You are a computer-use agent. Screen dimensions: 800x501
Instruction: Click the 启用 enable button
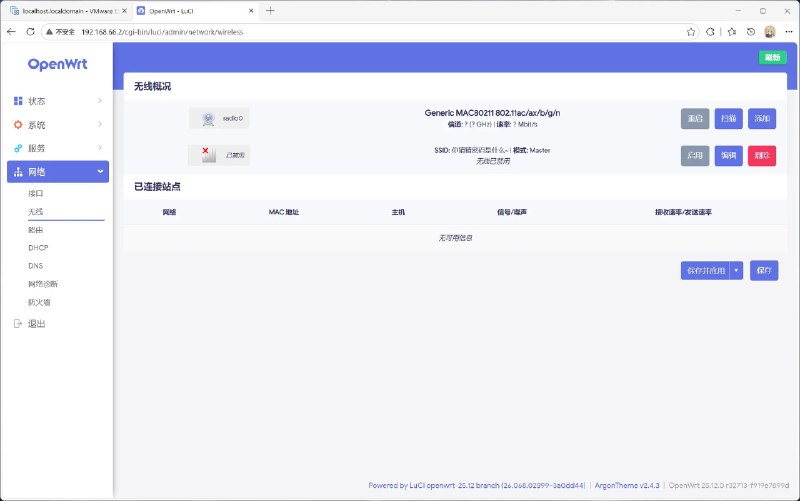point(695,156)
